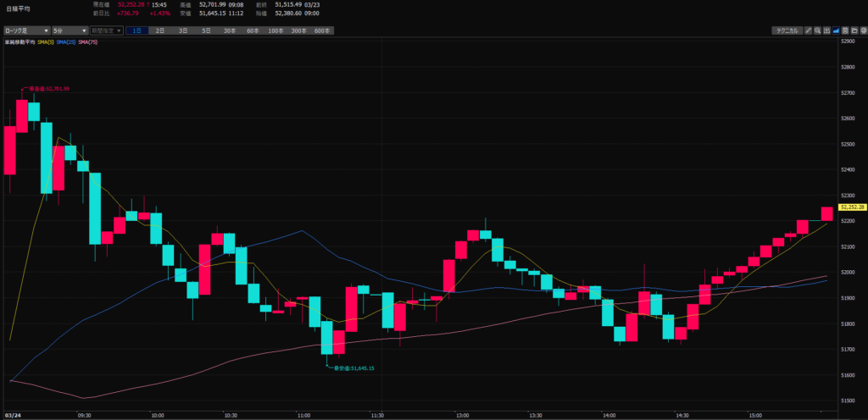868x420 pixels.
Task: Click the save chart settings icon
Action: click(844, 30)
